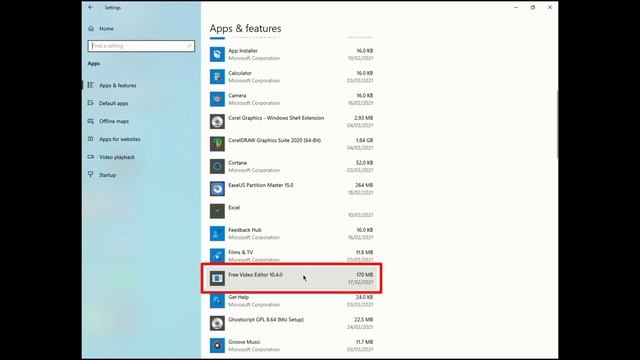640x360 pixels.
Task: Click the Apps & features page heading
Action: click(x=245, y=29)
